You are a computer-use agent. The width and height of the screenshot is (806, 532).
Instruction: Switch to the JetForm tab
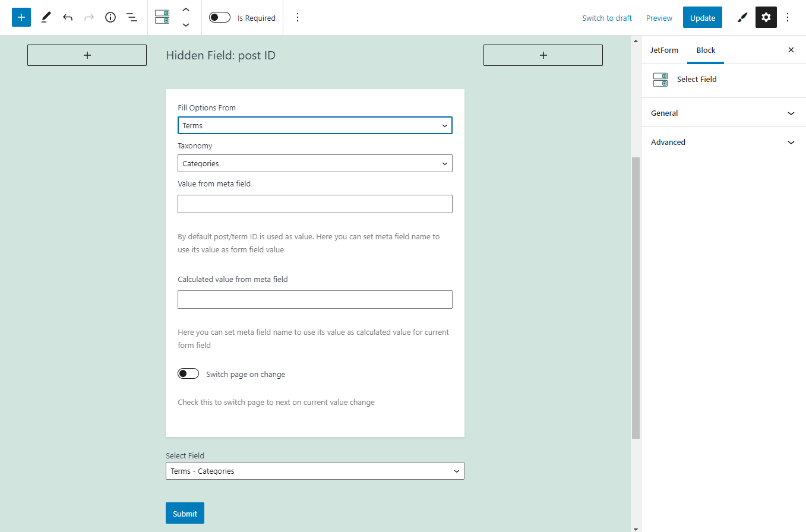pos(664,50)
